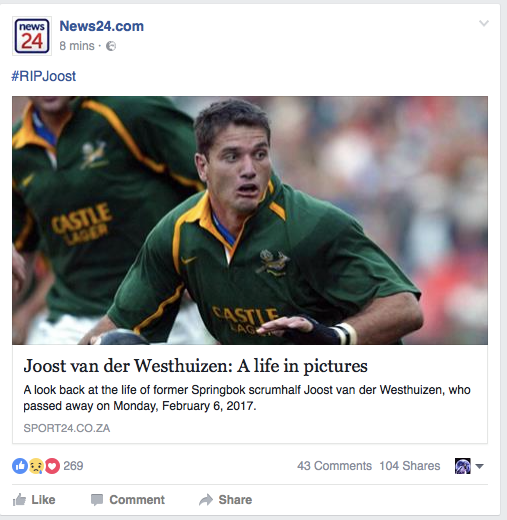Show the 43 Comments

pyautogui.click(x=334, y=466)
